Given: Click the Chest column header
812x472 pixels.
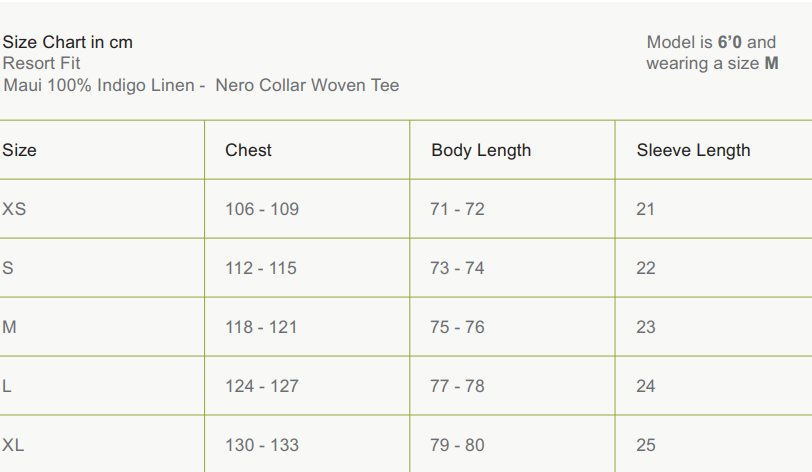Looking at the screenshot, I should 248,150.
